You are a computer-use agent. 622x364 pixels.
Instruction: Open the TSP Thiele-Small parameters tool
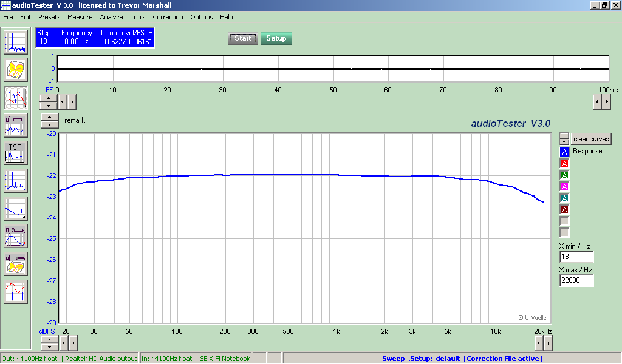click(15, 153)
